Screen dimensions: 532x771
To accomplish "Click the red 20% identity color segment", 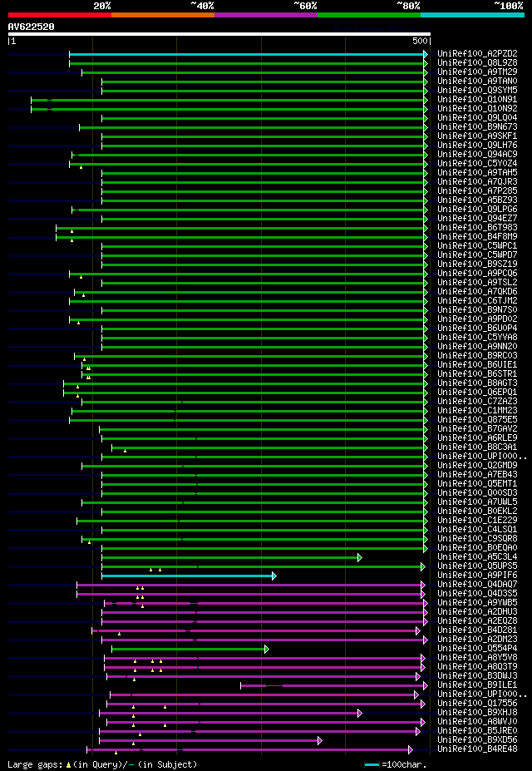I will click(60, 15).
